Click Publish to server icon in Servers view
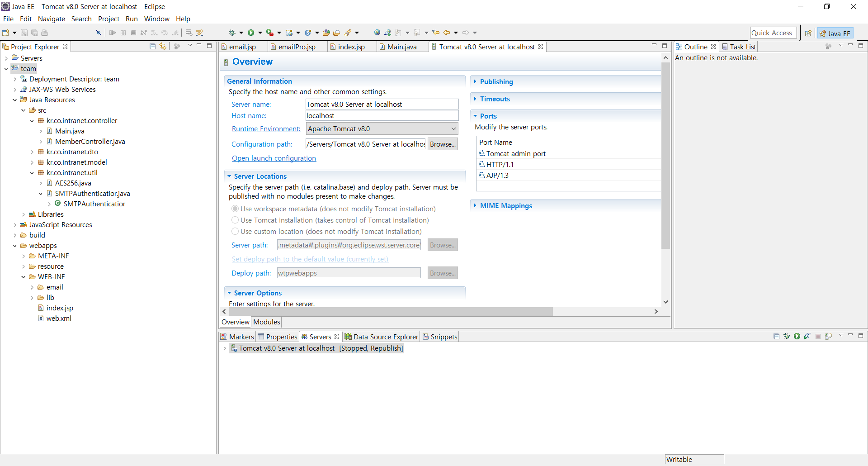This screenshot has width=868, height=466. click(x=828, y=336)
